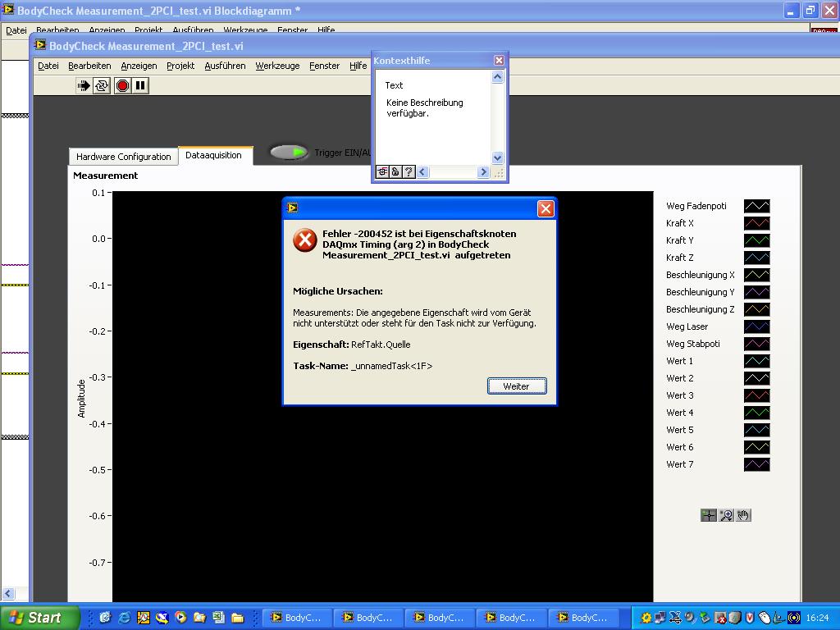The image size is (840, 630).
Task: Click the detail toggle icon in Kontexthilfe
Action: (382, 172)
